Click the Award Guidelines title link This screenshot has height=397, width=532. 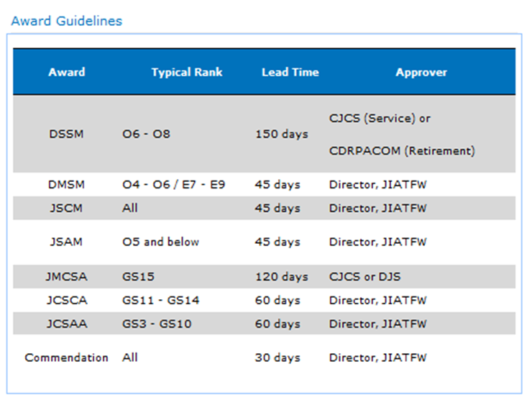[x=66, y=21]
